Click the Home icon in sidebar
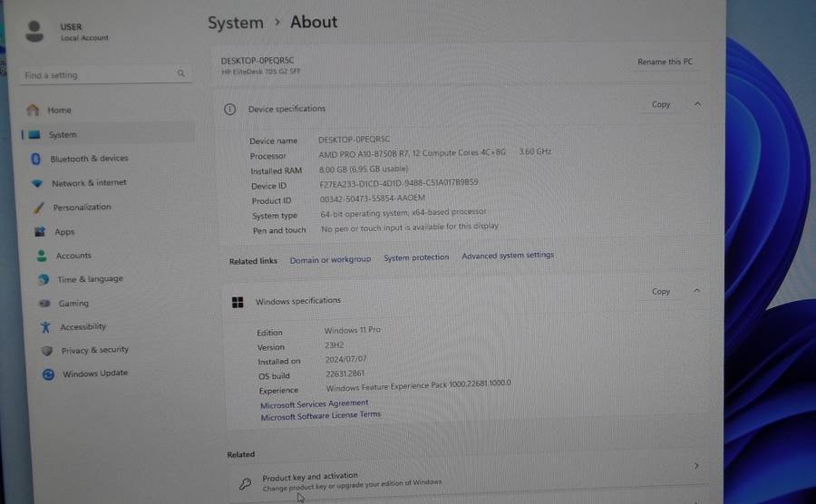This screenshot has height=504, width=816. [x=34, y=110]
